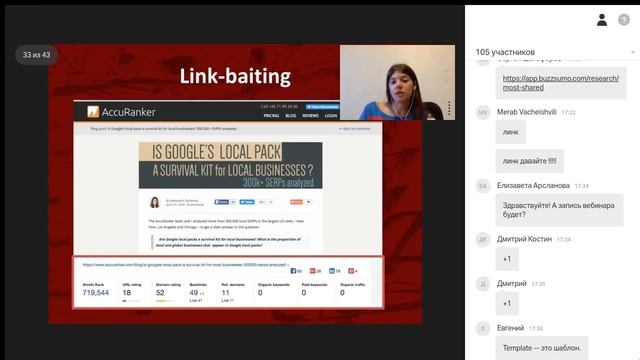Image resolution: width=640 pixels, height=360 pixels.
Task: Click Merab Vacheishvili's avatar
Action: click(x=483, y=112)
